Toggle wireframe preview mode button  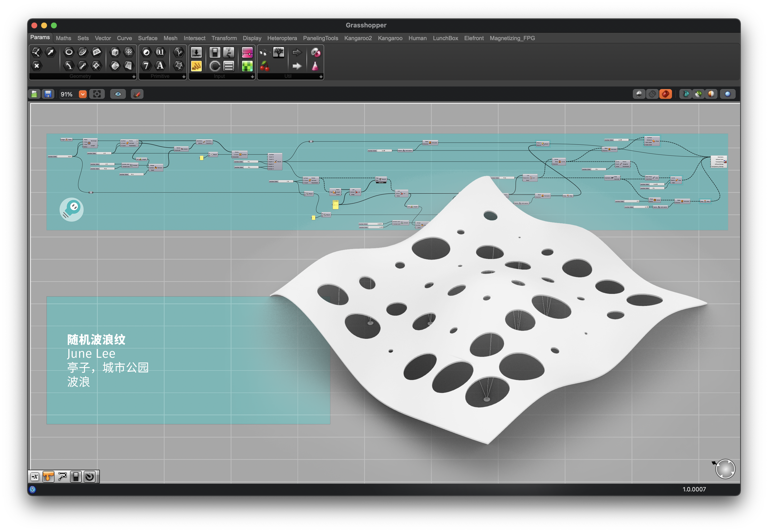[652, 94]
